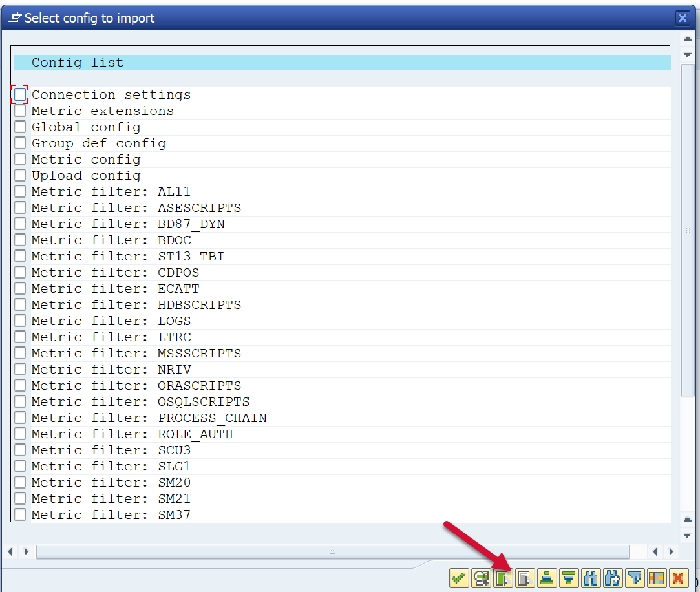
Task: Click the green checkmark confirm icon
Action: click(459, 578)
